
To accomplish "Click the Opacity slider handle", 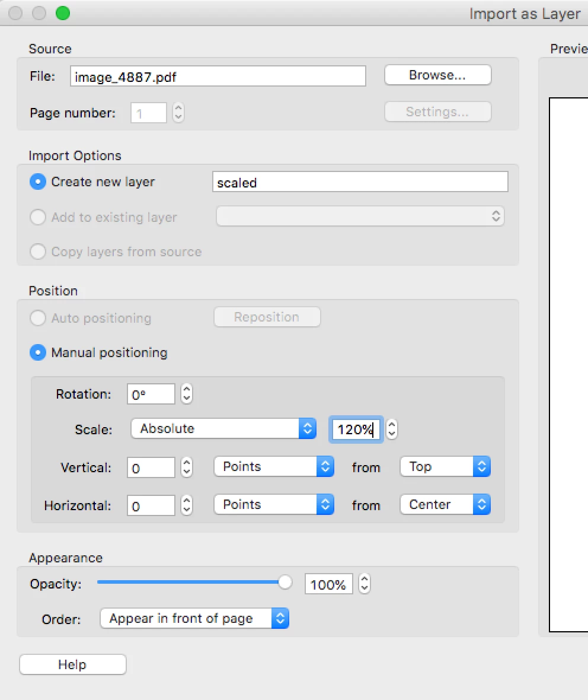I will point(285,582).
